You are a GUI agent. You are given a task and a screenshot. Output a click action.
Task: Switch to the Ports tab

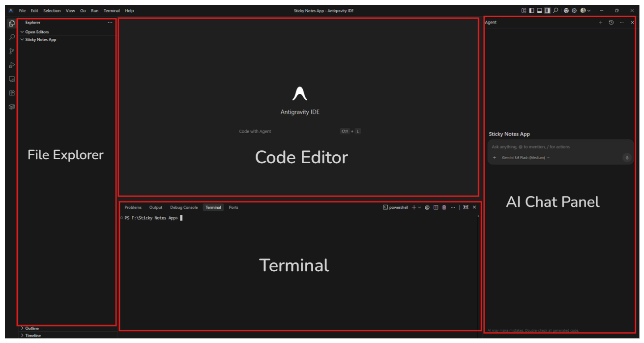point(234,207)
